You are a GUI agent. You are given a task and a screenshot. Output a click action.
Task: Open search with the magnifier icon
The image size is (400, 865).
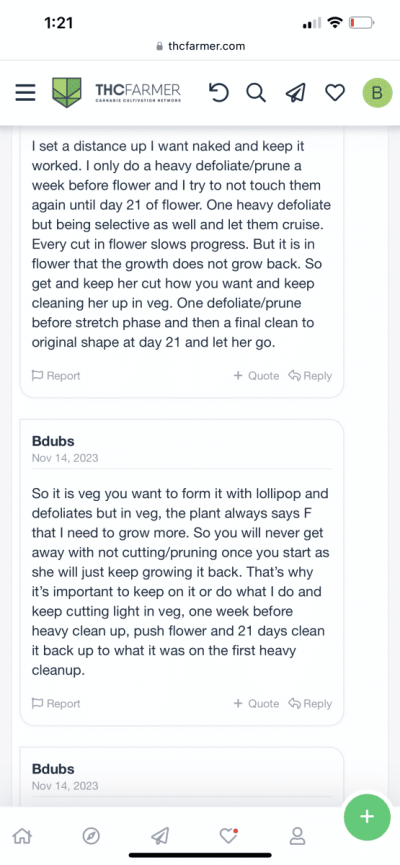click(x=256, y=93)
